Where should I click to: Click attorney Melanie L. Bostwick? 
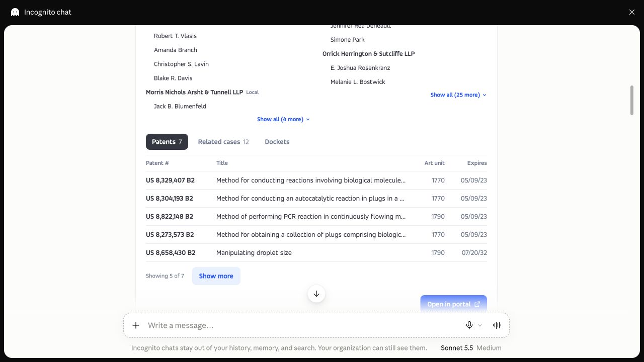point(358,81)
